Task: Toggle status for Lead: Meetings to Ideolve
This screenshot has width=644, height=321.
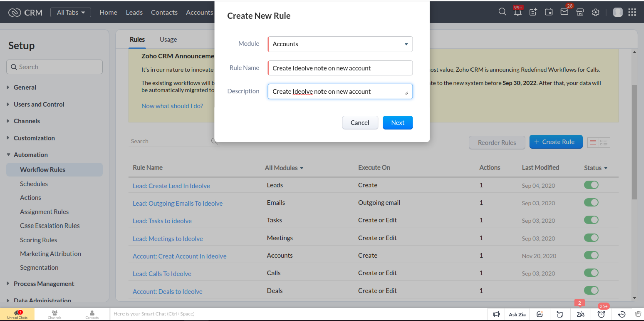Action: [591, 238]
